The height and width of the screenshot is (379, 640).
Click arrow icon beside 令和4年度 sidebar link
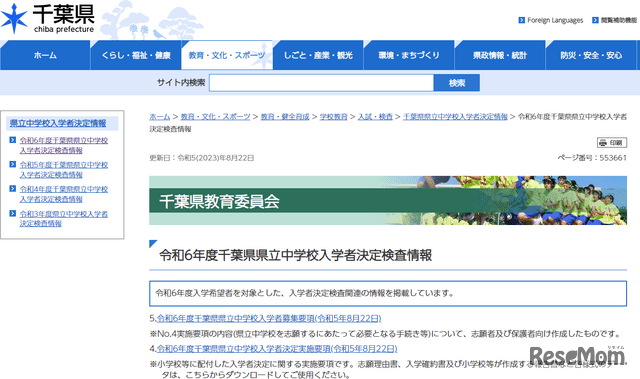pos(13,189)
